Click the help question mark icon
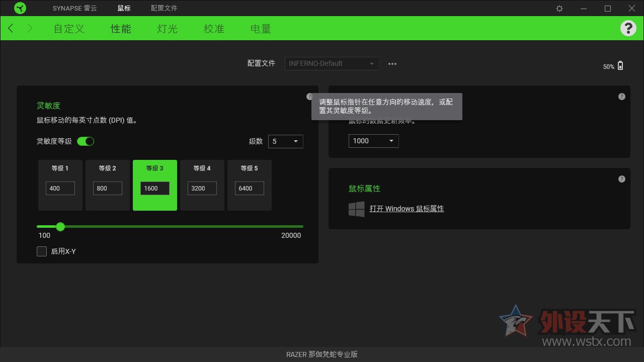 point(628,28)
